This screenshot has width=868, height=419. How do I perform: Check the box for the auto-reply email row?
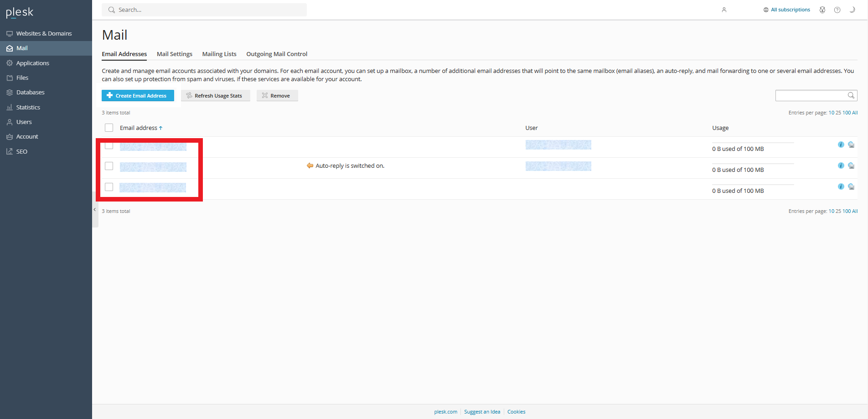click(109, 166)
